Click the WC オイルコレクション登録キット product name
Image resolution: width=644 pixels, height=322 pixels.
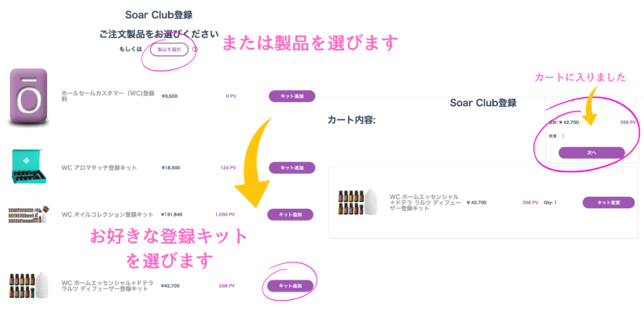pos(107,214)
